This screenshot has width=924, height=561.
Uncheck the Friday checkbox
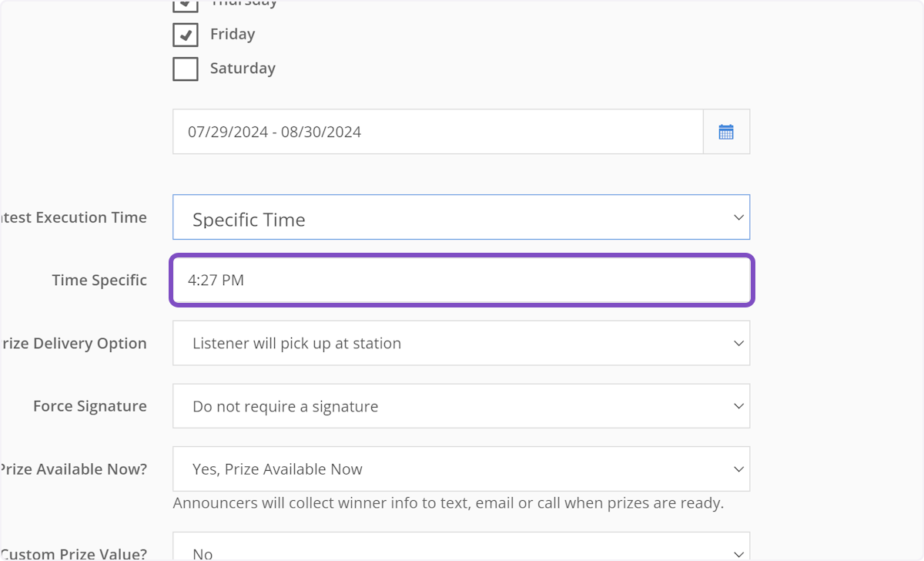pos(185,34)
